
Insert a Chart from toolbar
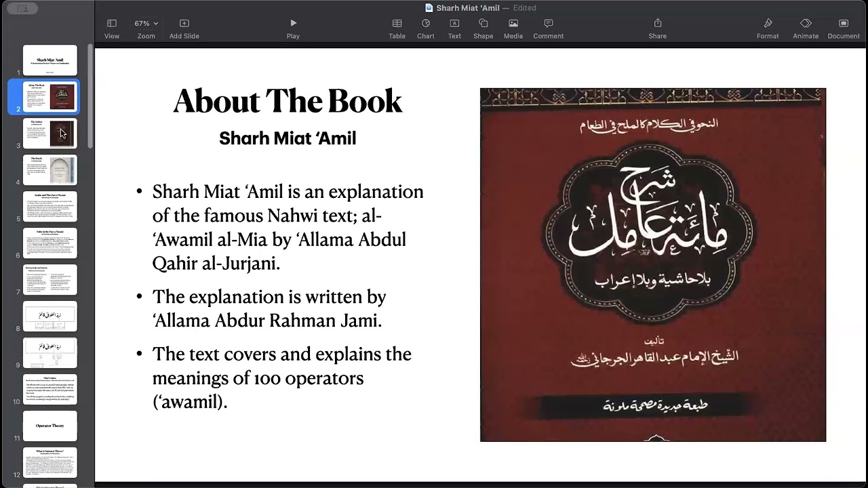point(426,28)
